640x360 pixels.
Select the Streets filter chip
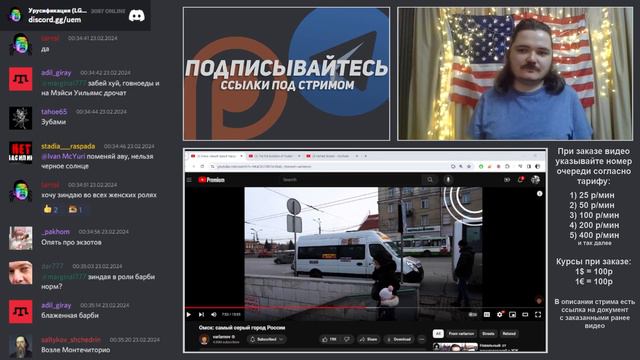(488, 333)
